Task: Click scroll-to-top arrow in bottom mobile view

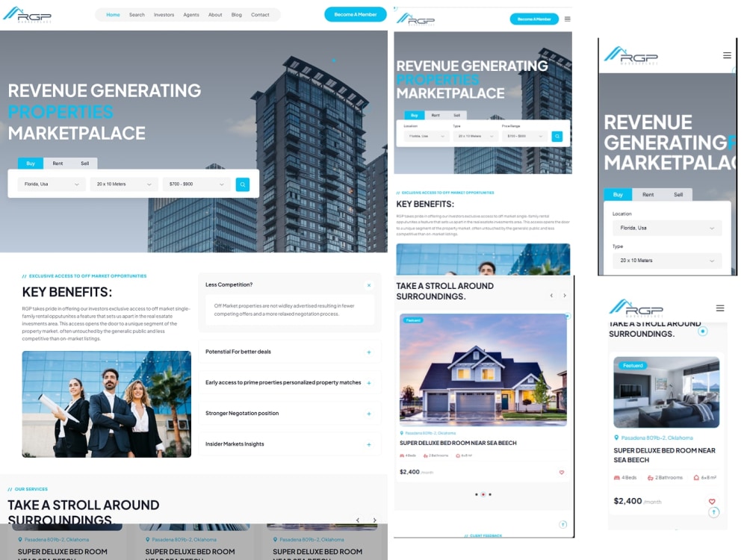Action: pos(713,512)
